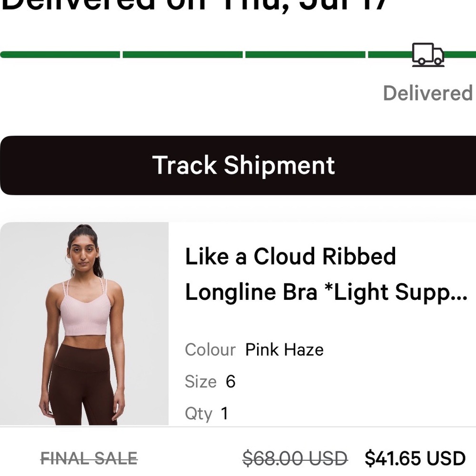This screenshot has height=476, width=476.
Task: Click the Qty 1 quantity value
Action: (224, 414)
